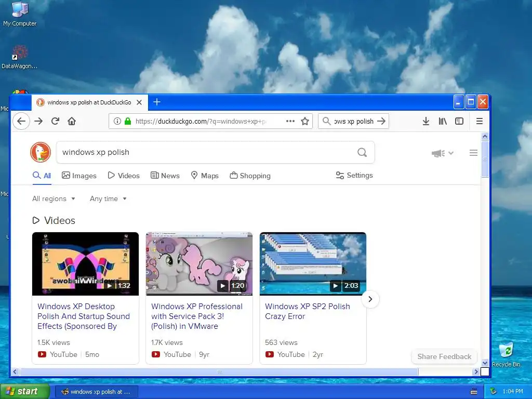The width and height of the screenshot is (532, 399).
Task: Click the Firefox search bar text
Action: 353,121
